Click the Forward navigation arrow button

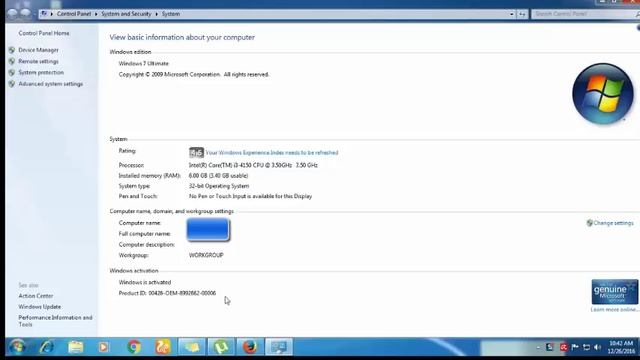pos(26,13)
